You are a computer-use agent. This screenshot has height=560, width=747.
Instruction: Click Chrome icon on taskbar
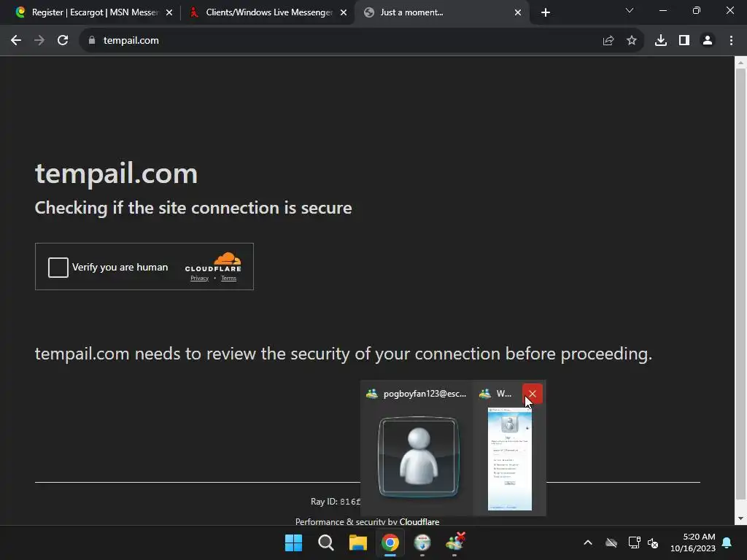point(390,542)
